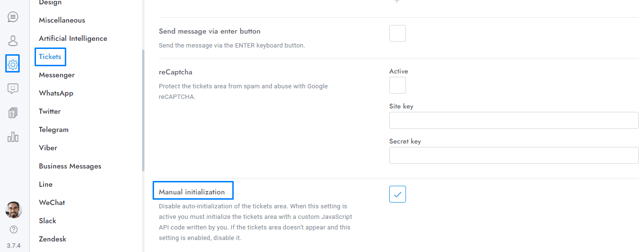644x252 pixels.
Task: Click the settings sidebar scrollbar
Action: coord(143,110)
